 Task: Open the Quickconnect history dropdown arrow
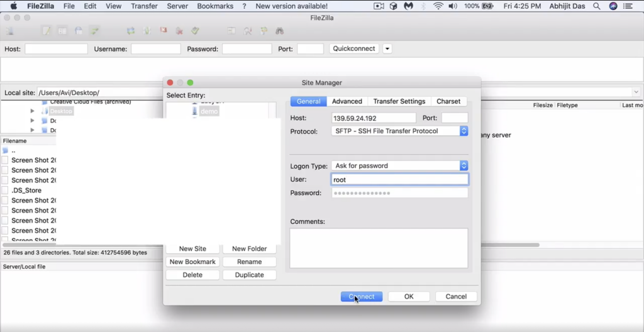click(387, 49)
